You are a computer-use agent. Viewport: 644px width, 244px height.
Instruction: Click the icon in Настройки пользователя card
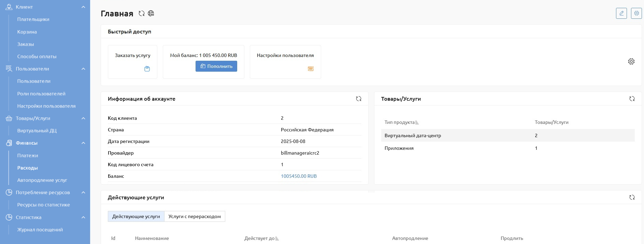[x=311, y=69]
